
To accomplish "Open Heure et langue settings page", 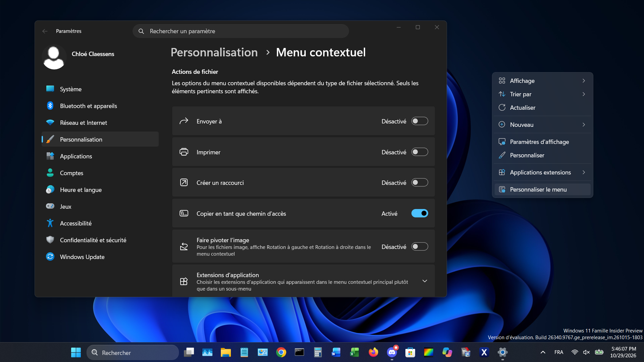I will 100,190.
